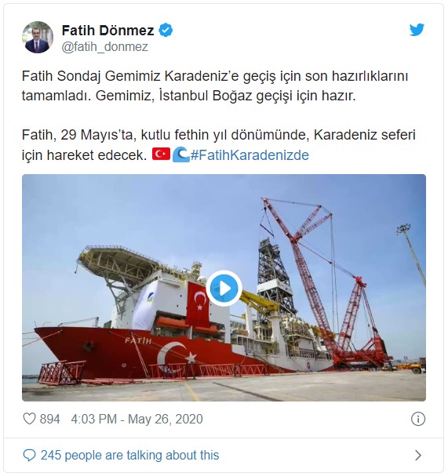Click the Turkish flag emoji
The height and width of the screenshot is (476, 448).
coord(161,154)
